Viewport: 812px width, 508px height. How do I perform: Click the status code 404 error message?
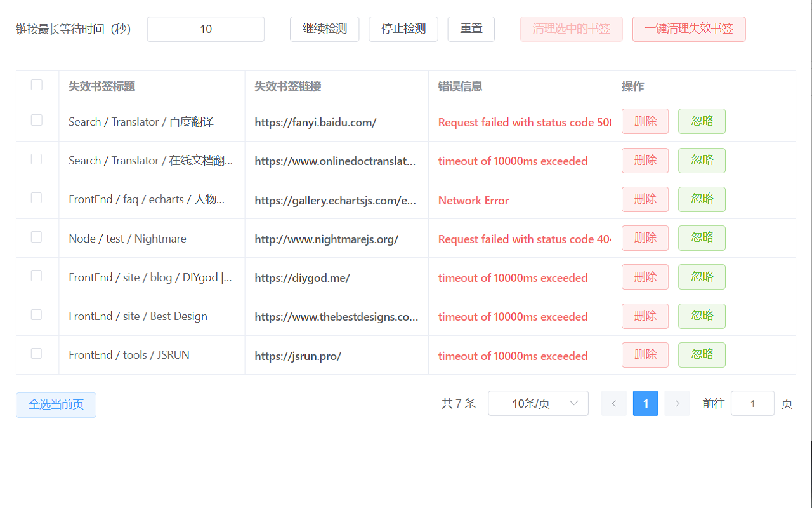tap(525, 239)
